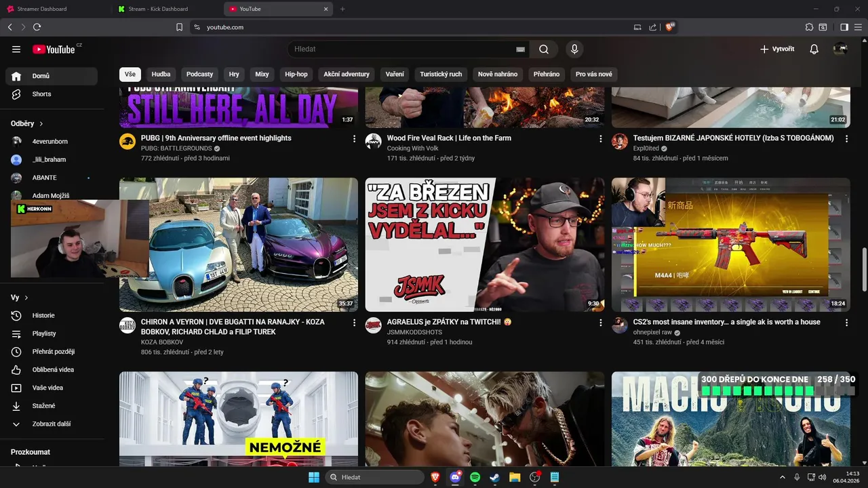Play the Bugatti Chiron and Veyron thumbnail

(239, 245)
